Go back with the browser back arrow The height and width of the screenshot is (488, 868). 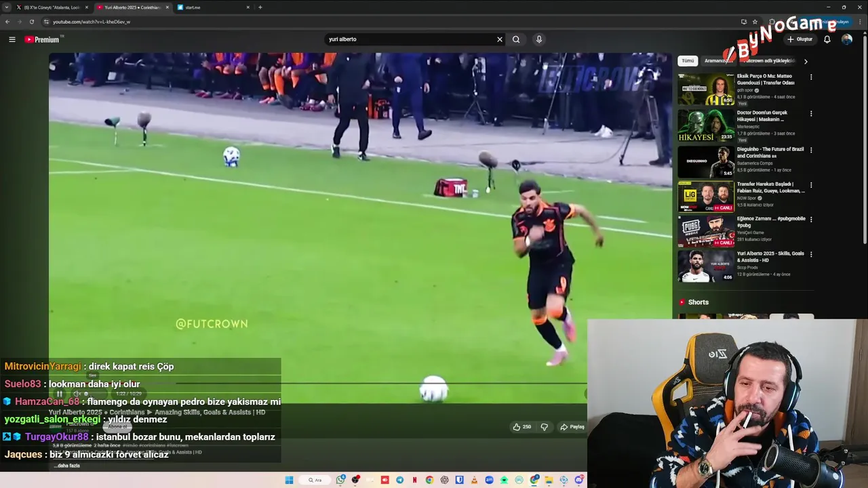[7, 22]
